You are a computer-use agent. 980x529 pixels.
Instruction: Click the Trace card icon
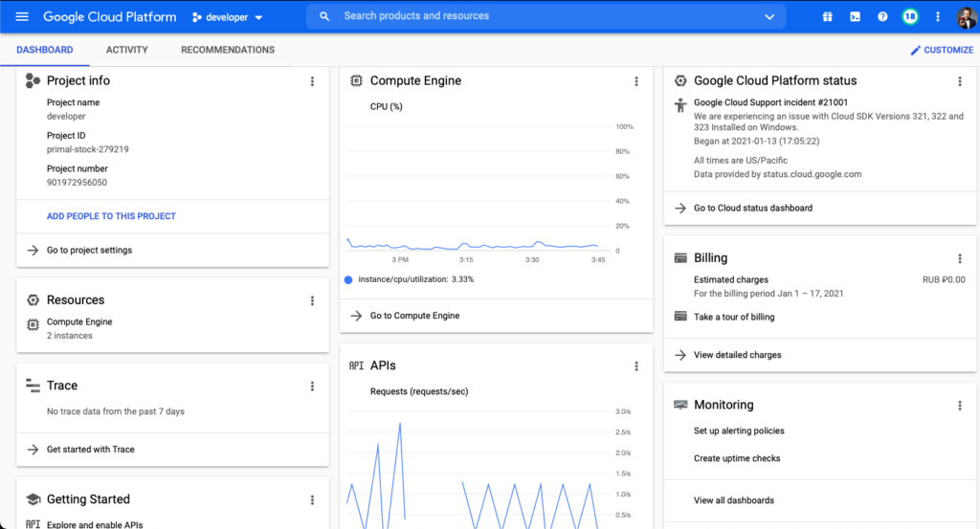[x=33, y=386]
